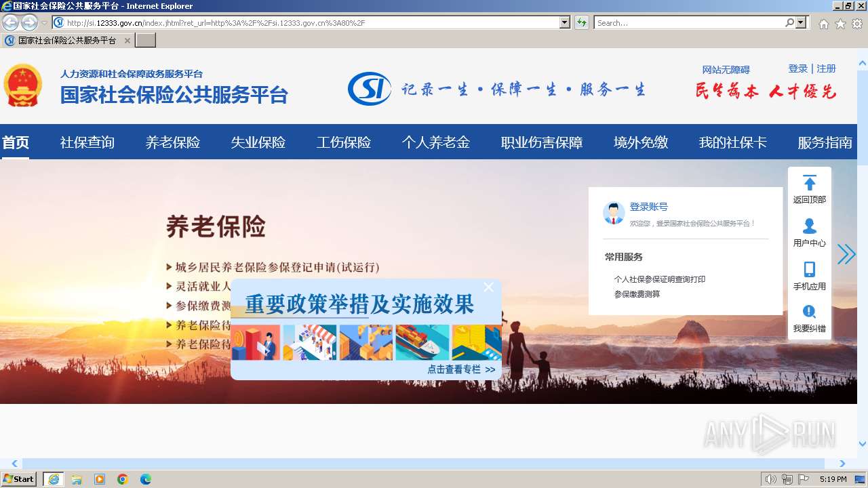This screenshot has width=868, height=488.
Task: Click the 网站无障碍 link
Action: (x=726, y=70)
